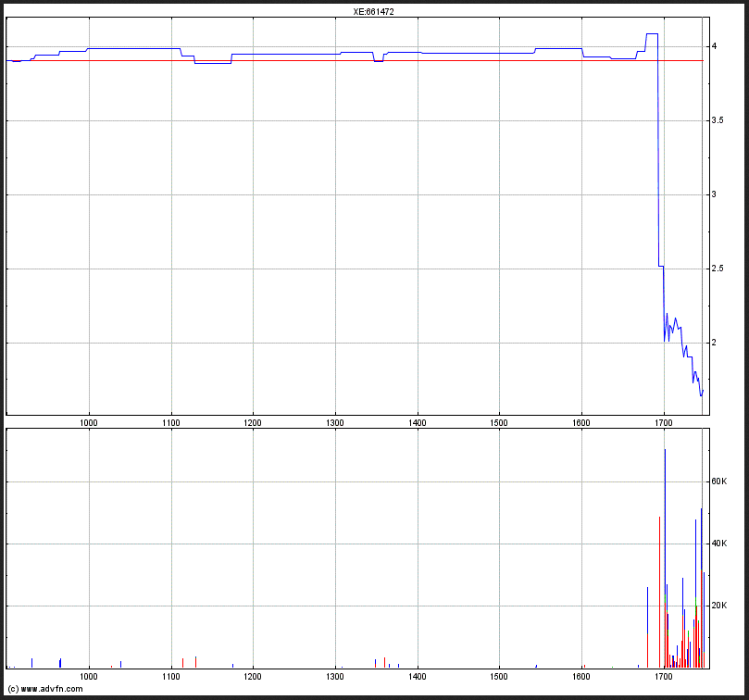The height and width of the screenshot is (700, 749).
Task: Click the 1200 time label under price chart
Action: pyautogui.click(x=253, y=423)
